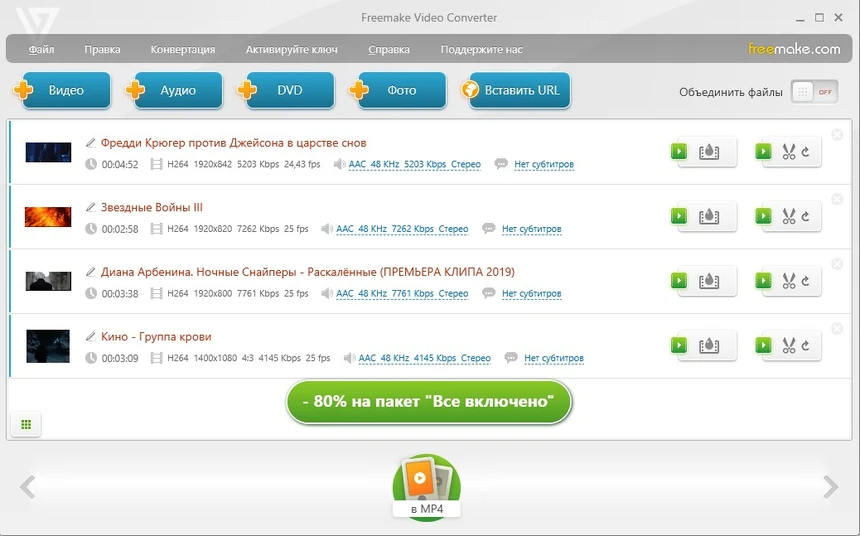Add a video with the Видео button
The width and height of the screenshot is (860, 536).
(x=62, y=90)
